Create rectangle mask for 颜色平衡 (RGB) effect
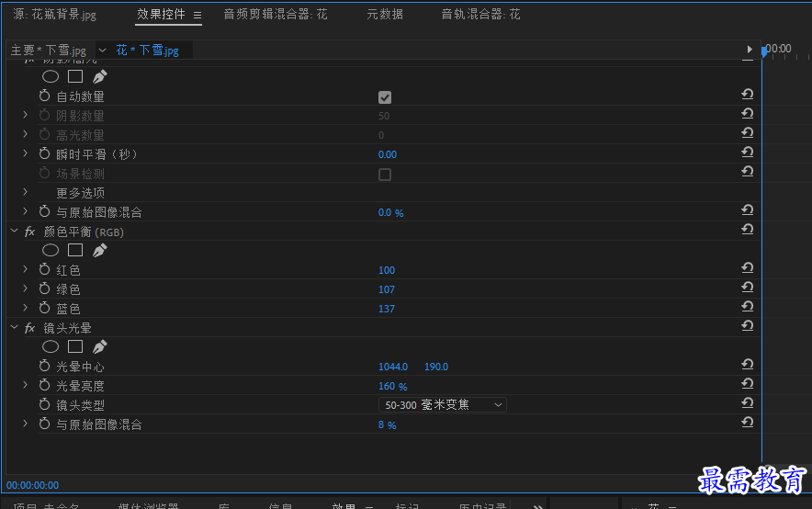Viewport: 812px width, 509px height. (x=75, y=250)
